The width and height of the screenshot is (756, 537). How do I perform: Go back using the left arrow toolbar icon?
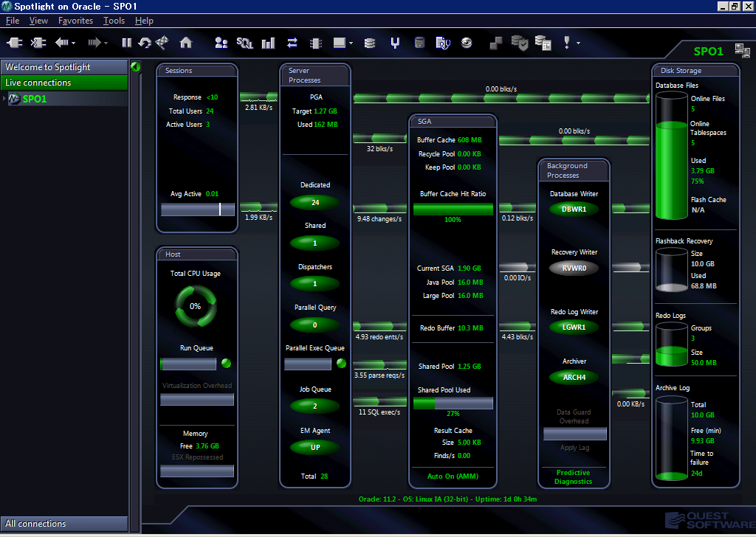tap(62, 43)
